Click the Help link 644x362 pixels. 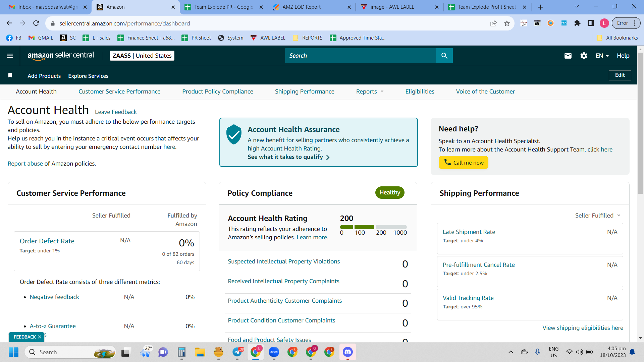[623, 56]
